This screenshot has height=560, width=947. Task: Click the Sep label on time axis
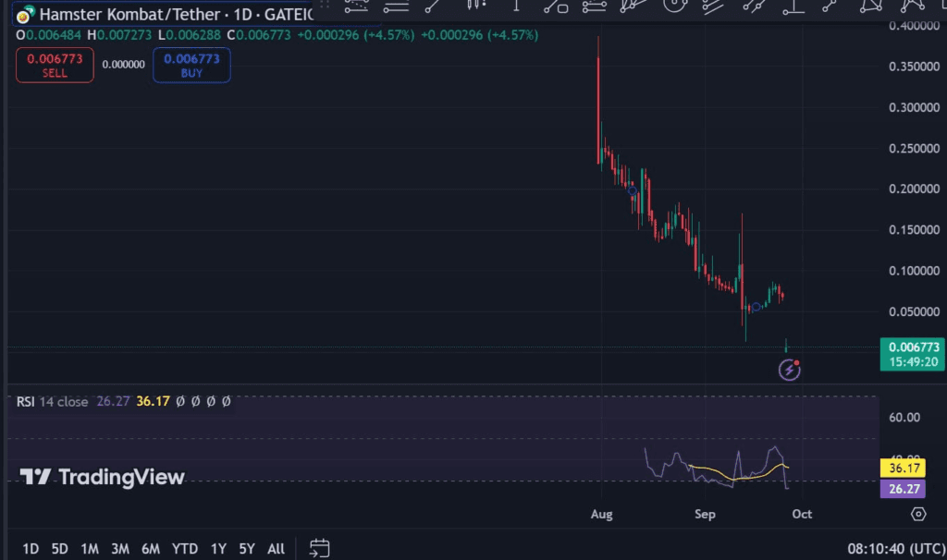pos(705,514)
